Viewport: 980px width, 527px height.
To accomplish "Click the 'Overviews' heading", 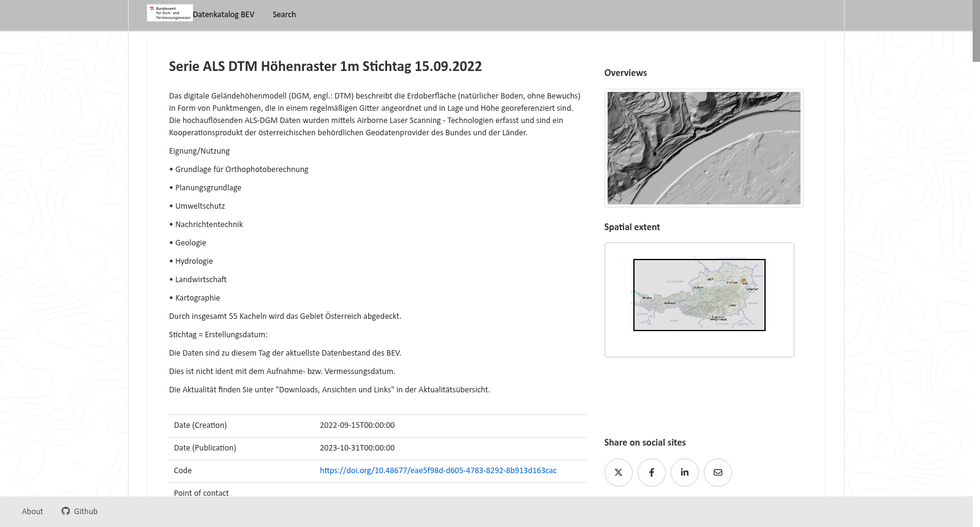I will coord(625,73).
